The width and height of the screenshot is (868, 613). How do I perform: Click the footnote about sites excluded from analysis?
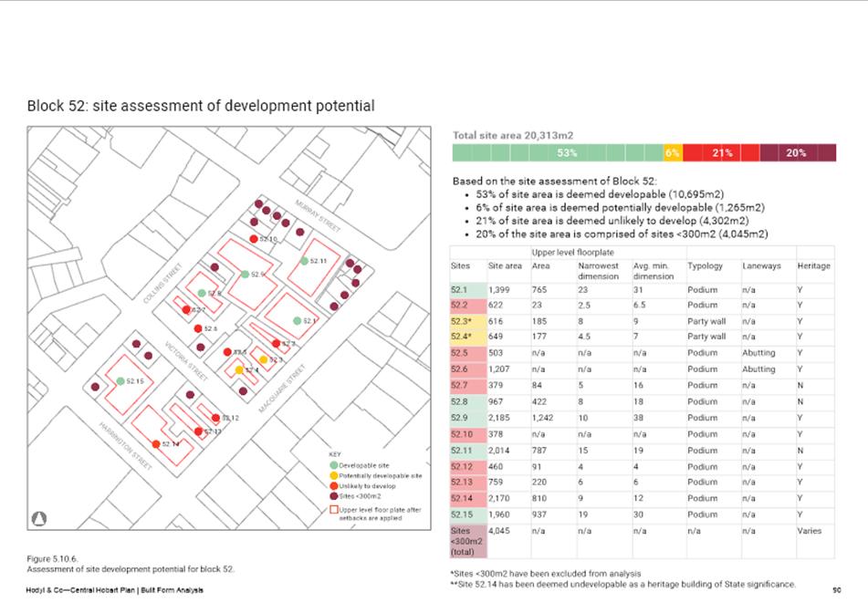pyautogui.click(x=546, y=574)
